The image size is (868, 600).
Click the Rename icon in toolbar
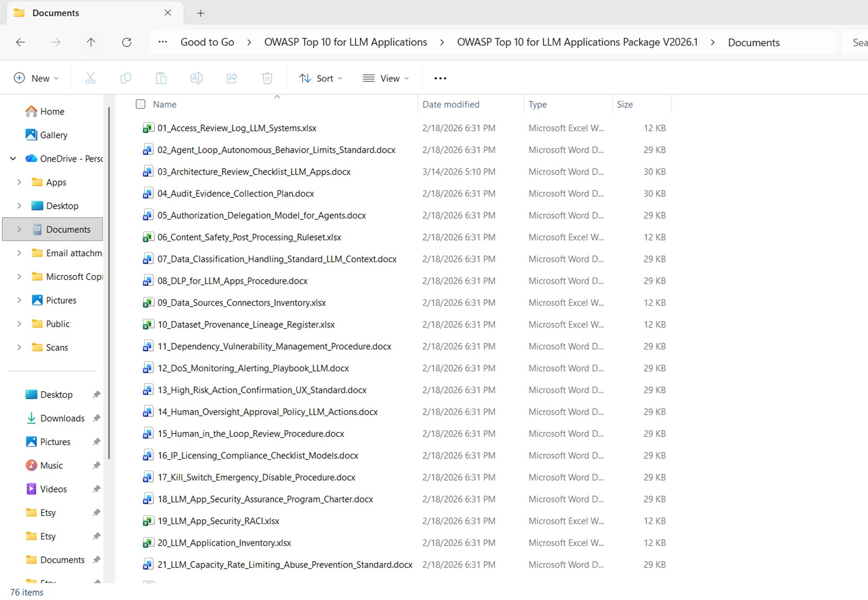click(x=197, y=78)
